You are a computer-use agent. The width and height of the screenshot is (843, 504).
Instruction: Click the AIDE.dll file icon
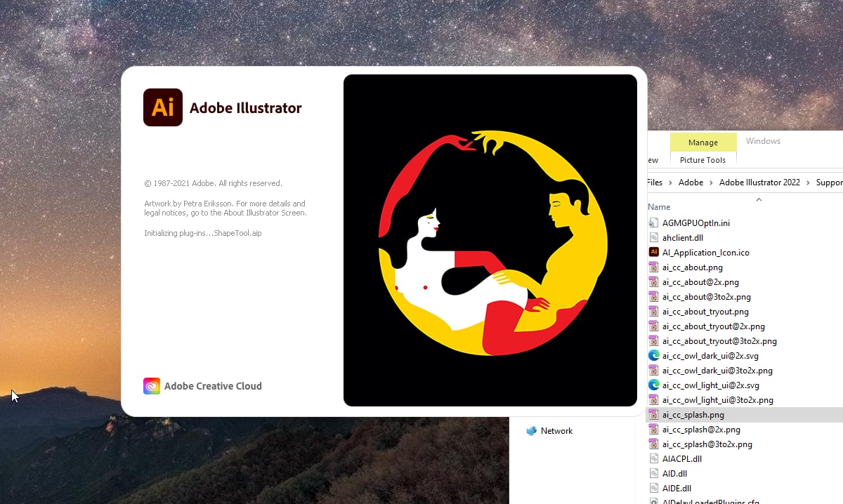click(x=653, y=489)
